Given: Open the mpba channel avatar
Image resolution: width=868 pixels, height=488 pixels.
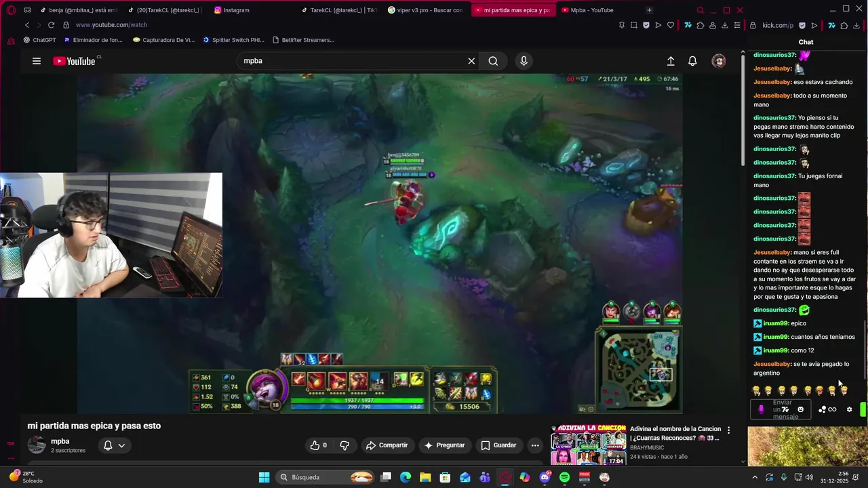Looking at the screenshot, I should (x=37, y=445).
